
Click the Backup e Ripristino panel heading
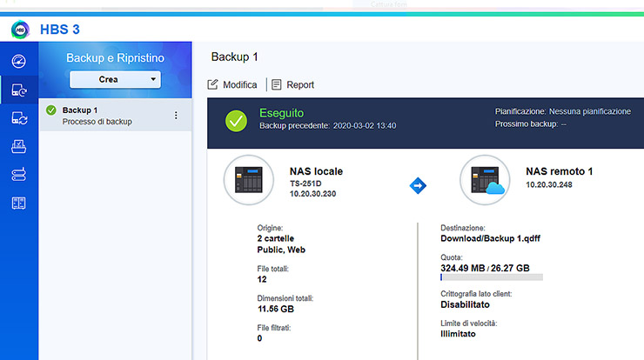[116, 57]
